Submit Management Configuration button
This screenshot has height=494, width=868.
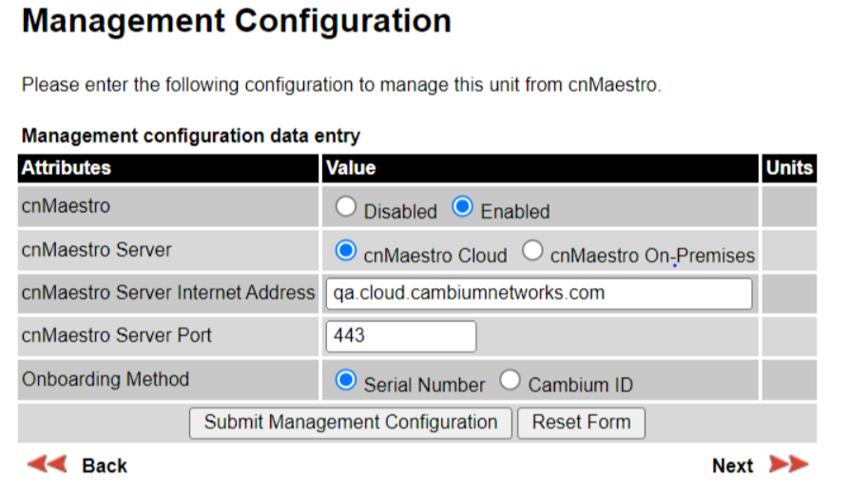351,423
